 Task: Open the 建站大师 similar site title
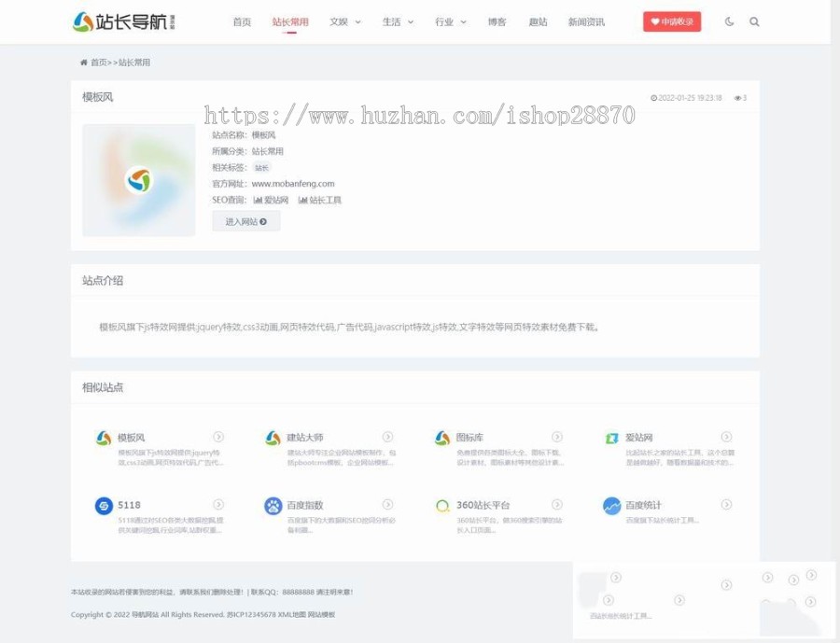[x=305, y=438]
